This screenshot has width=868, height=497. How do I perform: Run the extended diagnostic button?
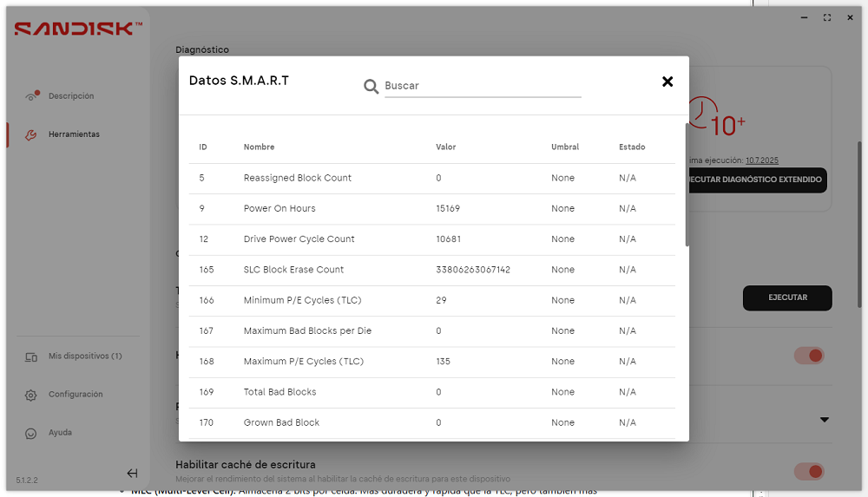[757, 180]
